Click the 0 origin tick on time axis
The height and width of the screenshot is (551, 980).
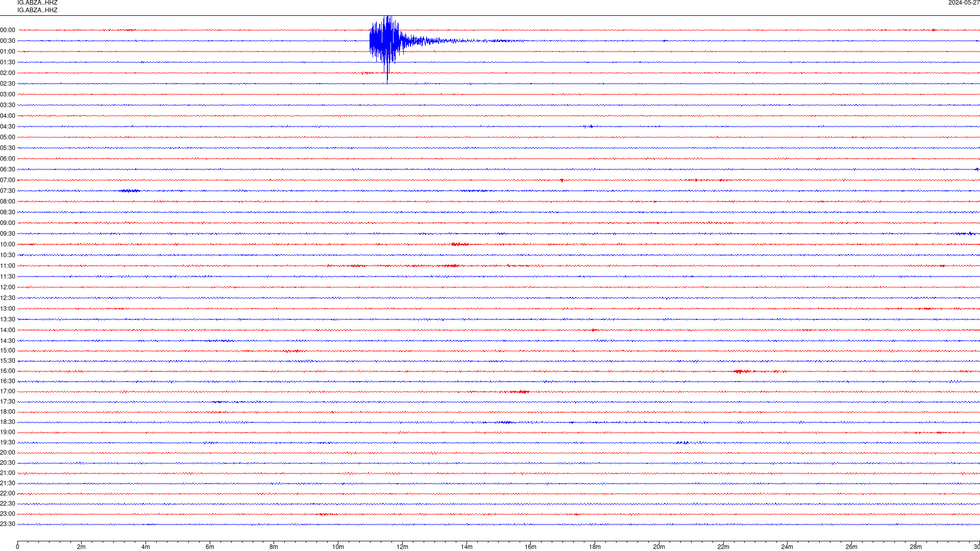pyautogui.click(x=17, y=547)
